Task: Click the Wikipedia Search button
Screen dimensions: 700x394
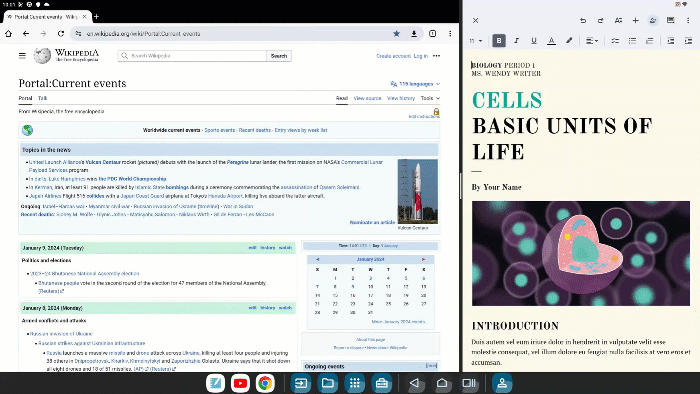Action: [x=279, y=56]
